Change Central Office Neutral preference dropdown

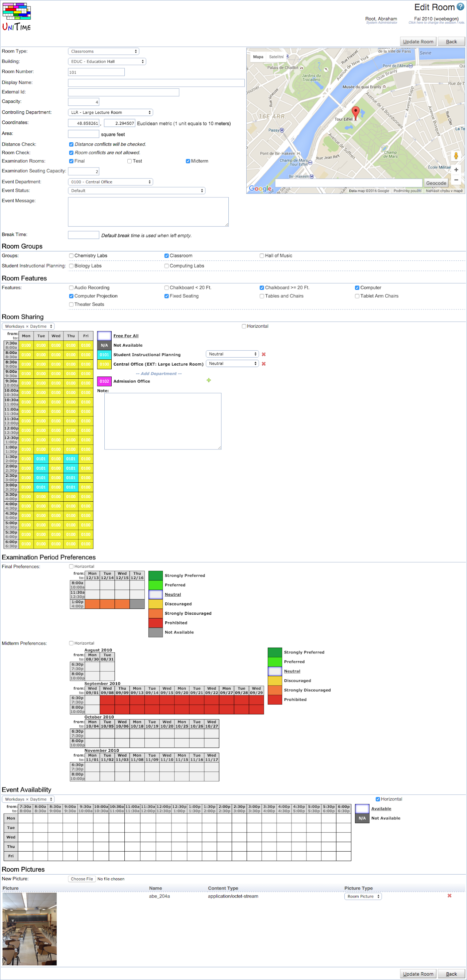click(232, 363)
